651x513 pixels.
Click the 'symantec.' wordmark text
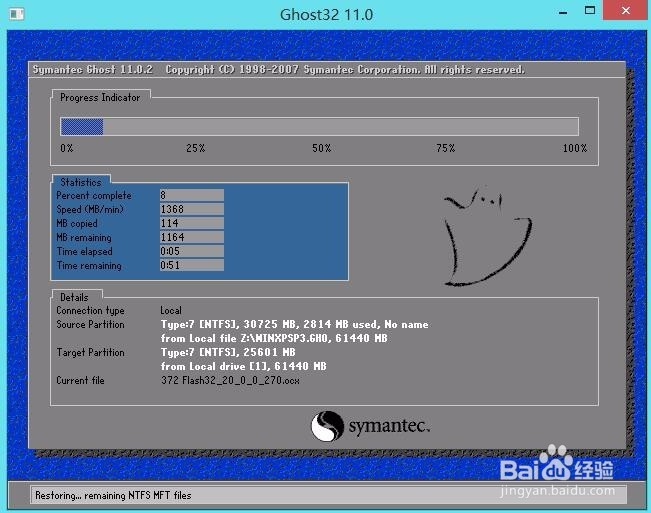tap(389, 426)
